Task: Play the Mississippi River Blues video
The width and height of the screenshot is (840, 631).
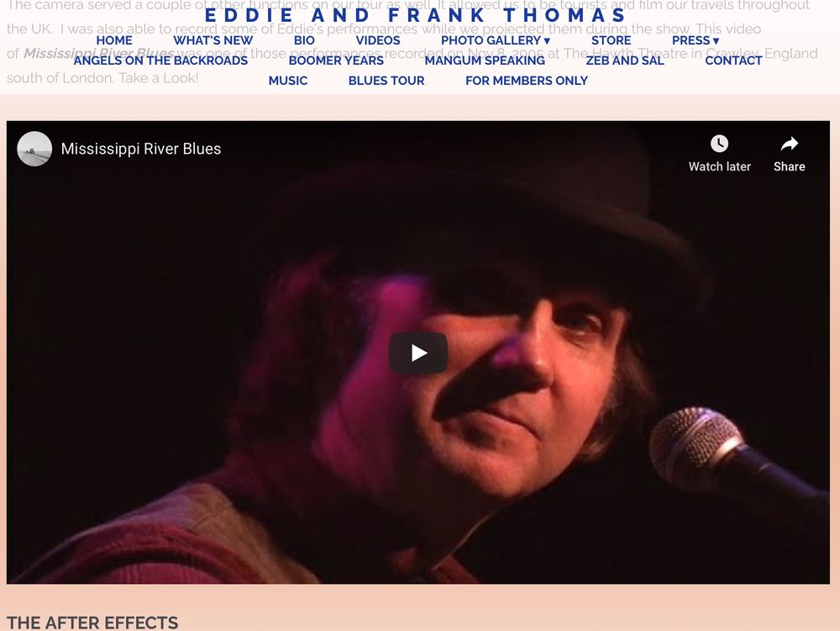Action: 417,353
